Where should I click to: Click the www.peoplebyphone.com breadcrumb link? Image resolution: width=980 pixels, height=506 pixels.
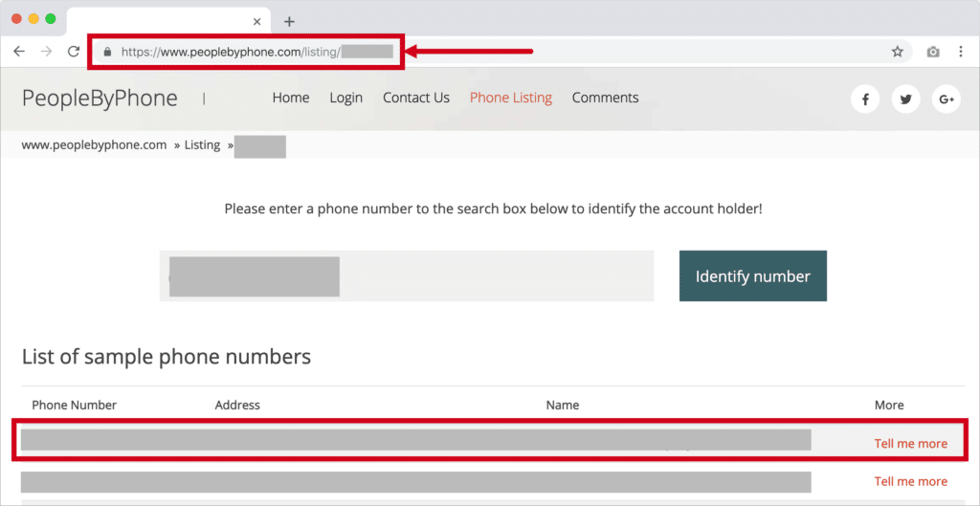94,145
